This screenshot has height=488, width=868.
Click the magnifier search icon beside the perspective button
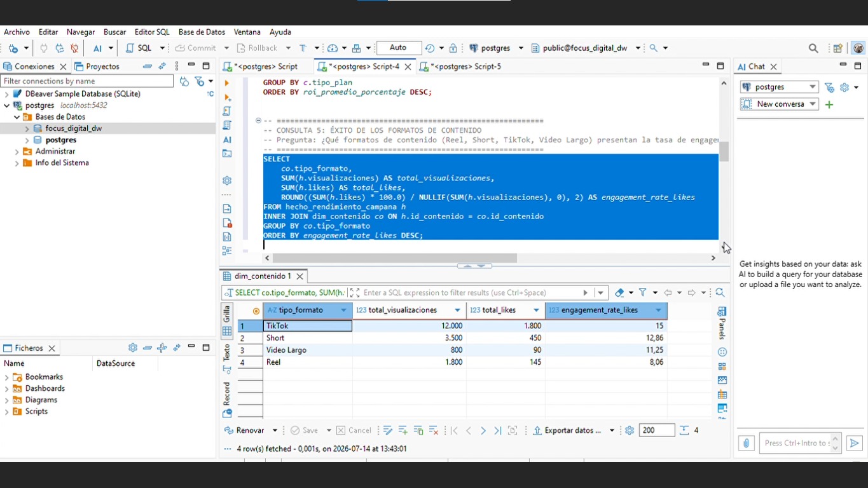(813, 48)
